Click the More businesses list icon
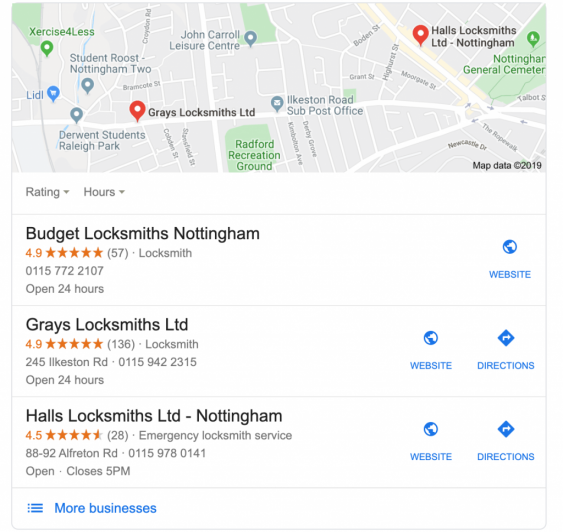 (35, 508)
